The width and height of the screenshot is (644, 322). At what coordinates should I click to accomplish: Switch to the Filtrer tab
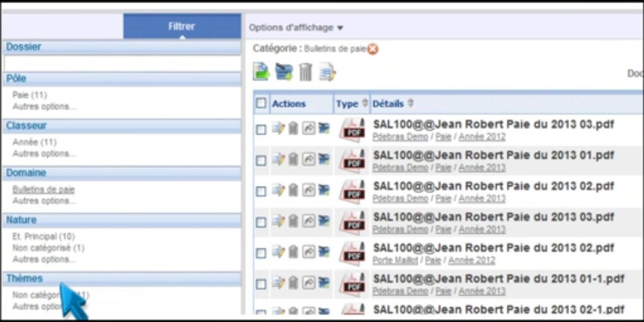[182, 26]
